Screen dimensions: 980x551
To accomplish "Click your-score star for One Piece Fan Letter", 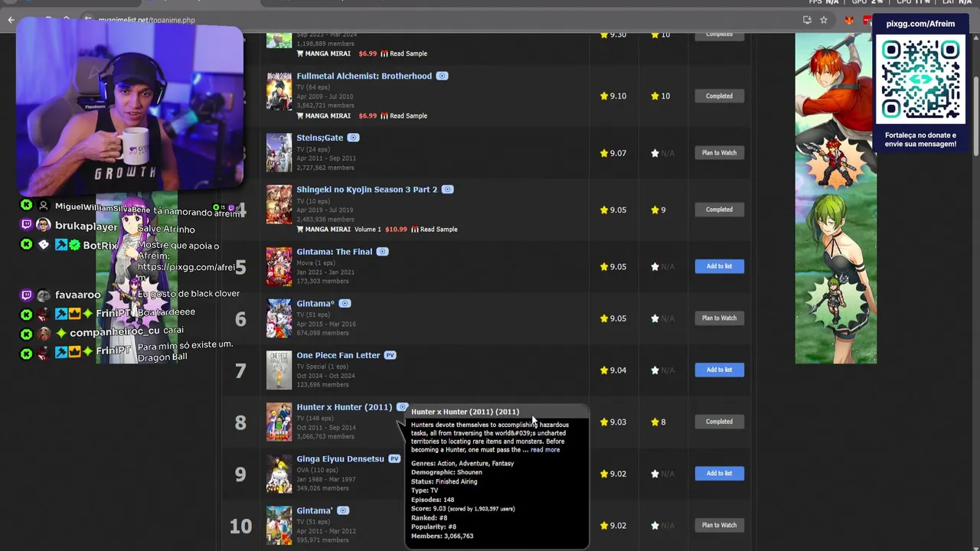I will (655, 370).
